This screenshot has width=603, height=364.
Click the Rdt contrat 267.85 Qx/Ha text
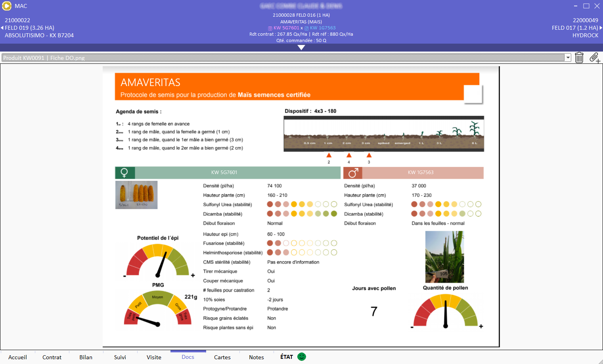point(278,34)
